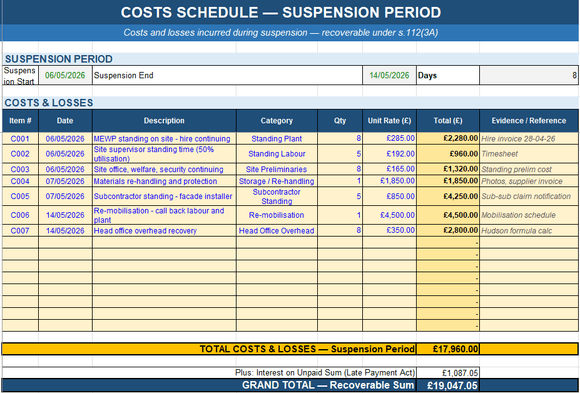Image resolution: width=580 pixels, height=393 pixels.
Task: Select total cell £4,250.00
Action: click(x=448, y=196)
